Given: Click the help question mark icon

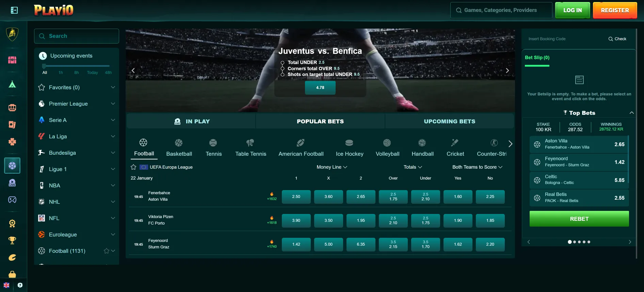Looking at the screenshot, I should click(20, 285).
